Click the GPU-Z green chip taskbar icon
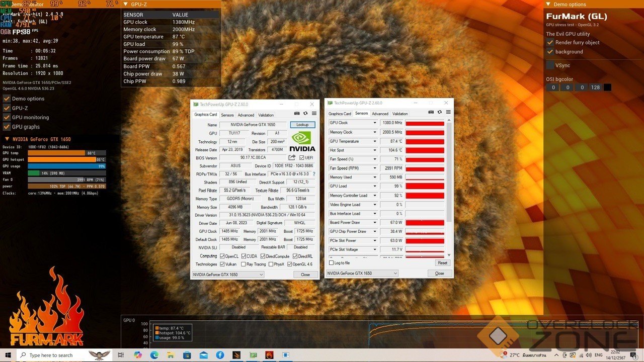This screenshot has width=644, height=362. pos(253,355)
